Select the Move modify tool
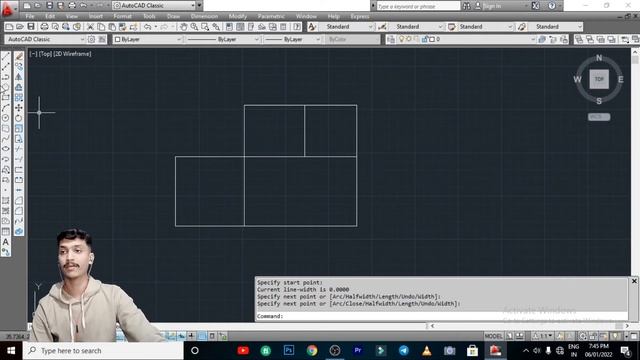The width and height of the screenshot is (640, 360). tap(19, 108)
